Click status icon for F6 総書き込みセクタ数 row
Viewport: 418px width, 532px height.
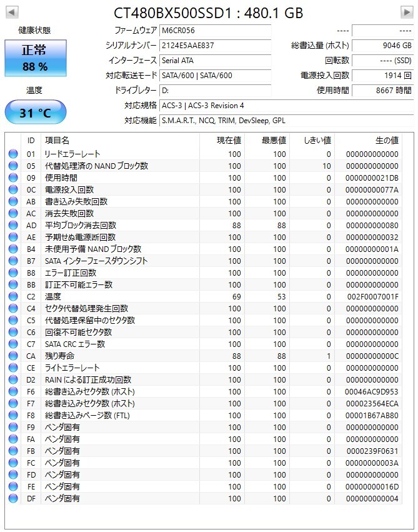(x=13, y=391)
